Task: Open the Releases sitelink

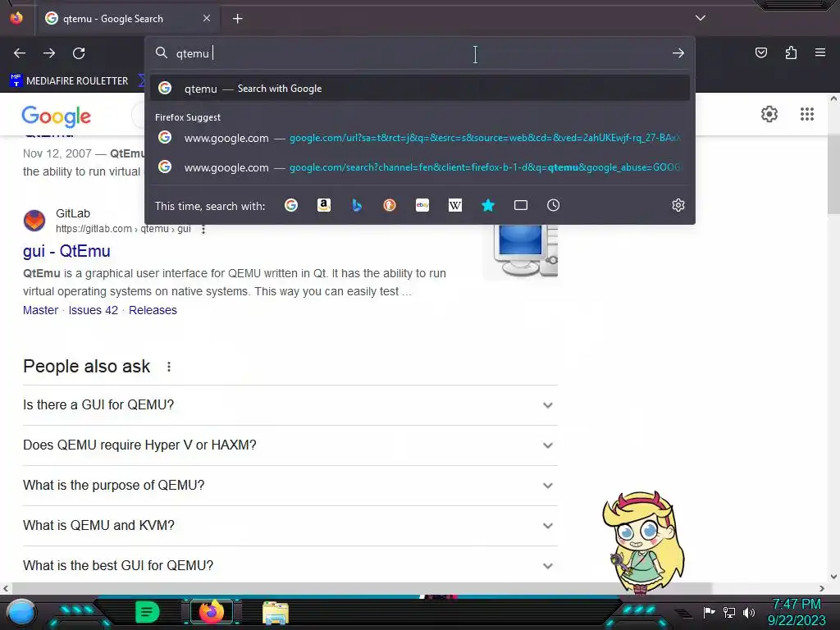Action: tap(153, 310)
